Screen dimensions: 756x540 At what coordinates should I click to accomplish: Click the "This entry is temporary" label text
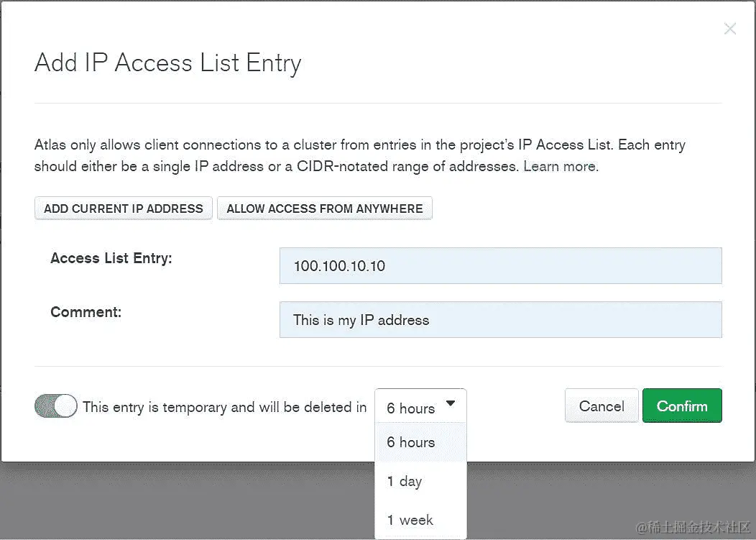[224, 407]
